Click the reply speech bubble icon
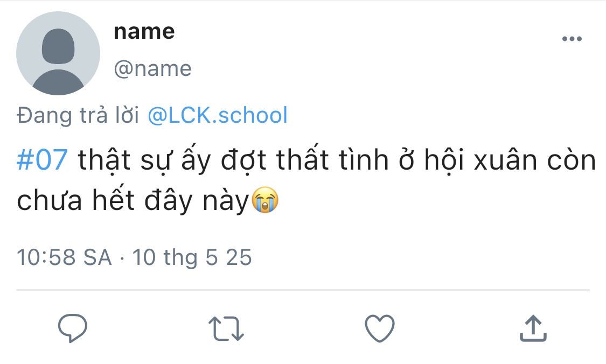The width and height of the screenshot is (606, 364). (x=73, y=328)
